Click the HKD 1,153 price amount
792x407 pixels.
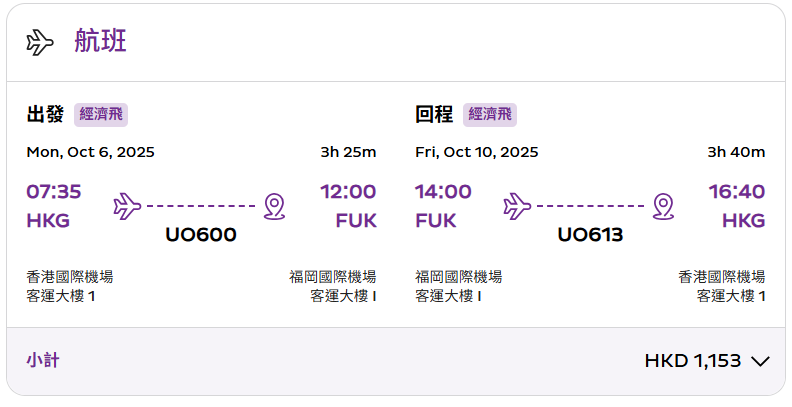(692, 361)
